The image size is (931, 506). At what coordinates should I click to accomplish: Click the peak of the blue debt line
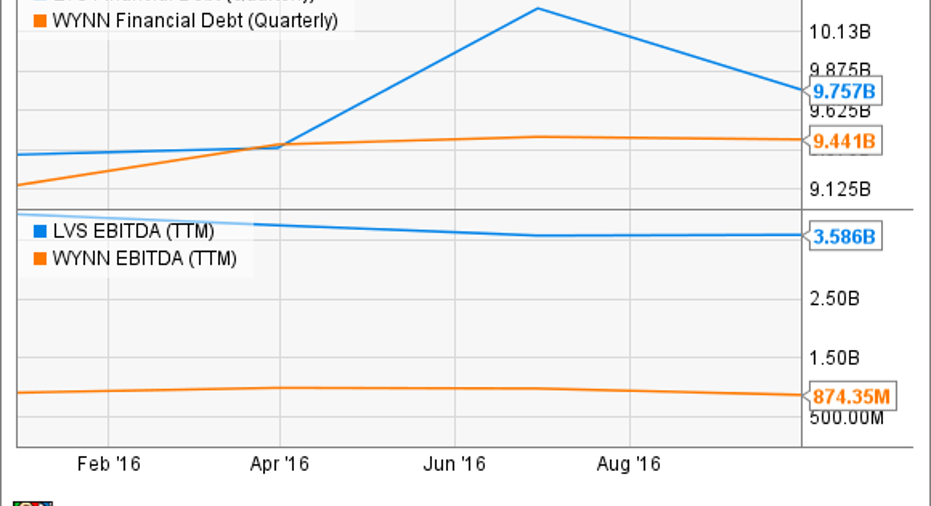539,9
